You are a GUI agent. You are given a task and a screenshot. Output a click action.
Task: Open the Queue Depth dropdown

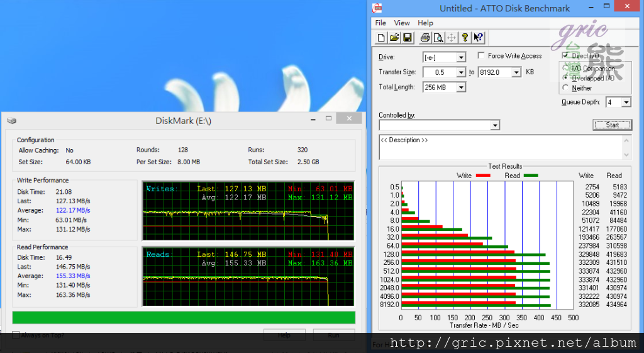[626, 102]
